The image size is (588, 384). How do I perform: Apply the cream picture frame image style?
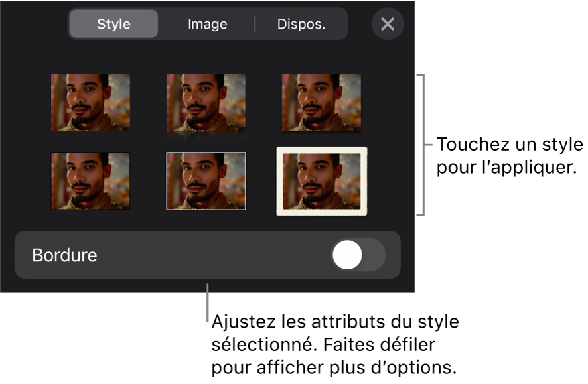point(322,181)
